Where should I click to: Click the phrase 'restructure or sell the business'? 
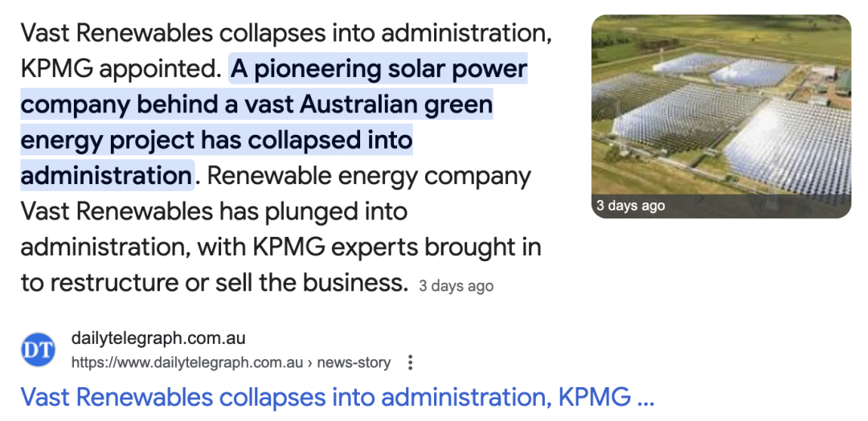[227, 282]
